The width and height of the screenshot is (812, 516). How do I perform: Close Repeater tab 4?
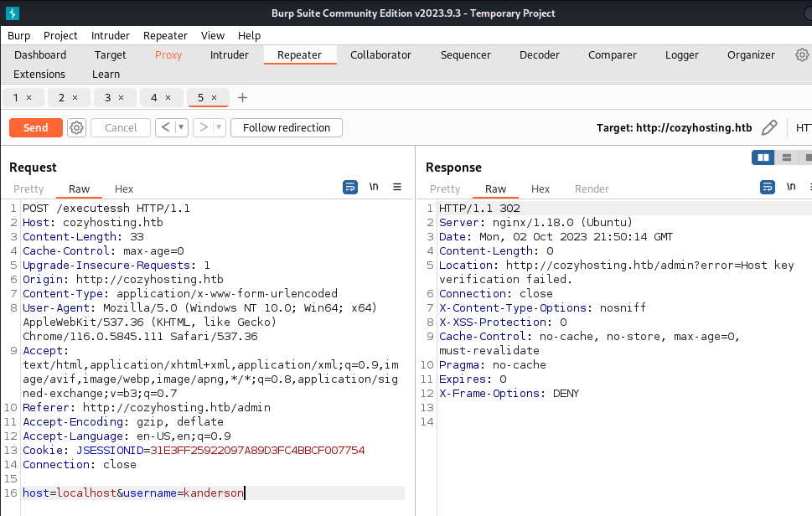(x=168, y=98)
